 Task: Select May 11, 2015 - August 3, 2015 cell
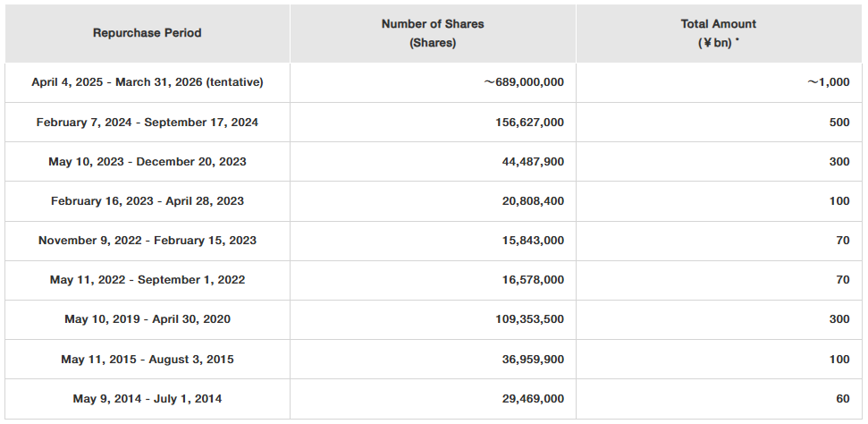[x=147, y=360]
